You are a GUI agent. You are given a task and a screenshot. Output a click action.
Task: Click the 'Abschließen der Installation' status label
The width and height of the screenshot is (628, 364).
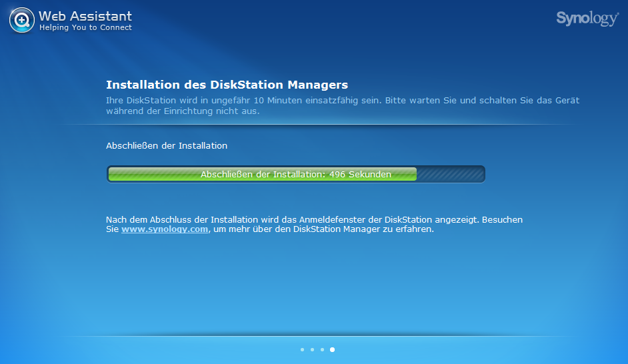[167, 146]
